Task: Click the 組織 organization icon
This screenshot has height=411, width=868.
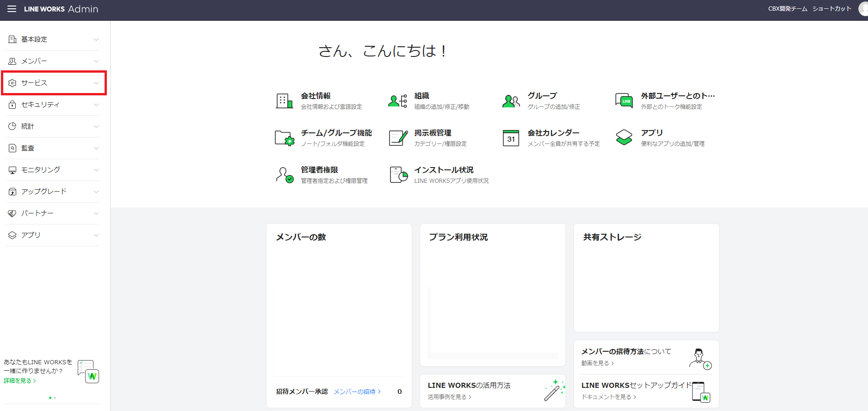Action: (x=397, y=100)
